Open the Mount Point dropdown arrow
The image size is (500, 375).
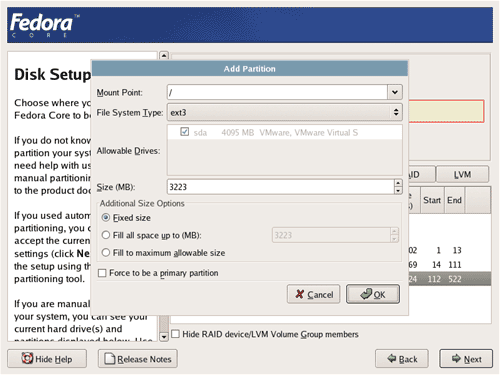(395, 92)
